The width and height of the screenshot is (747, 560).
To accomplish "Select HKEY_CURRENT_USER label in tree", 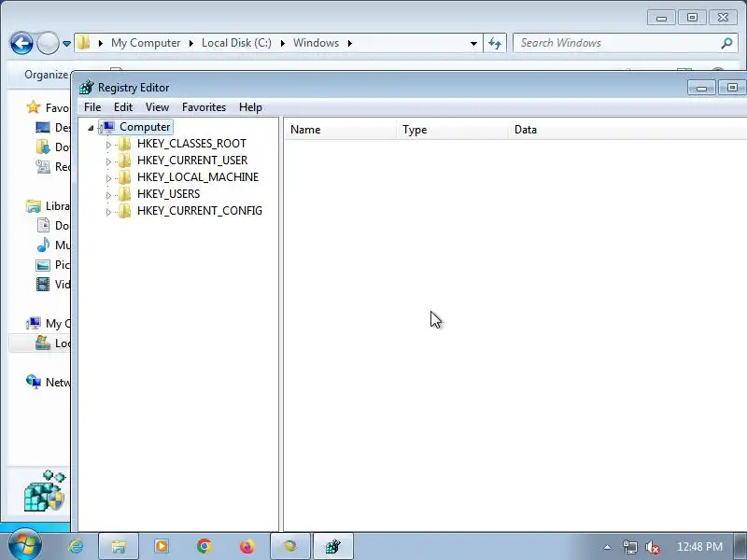I will pyautogui.click(x=192, y=160).
